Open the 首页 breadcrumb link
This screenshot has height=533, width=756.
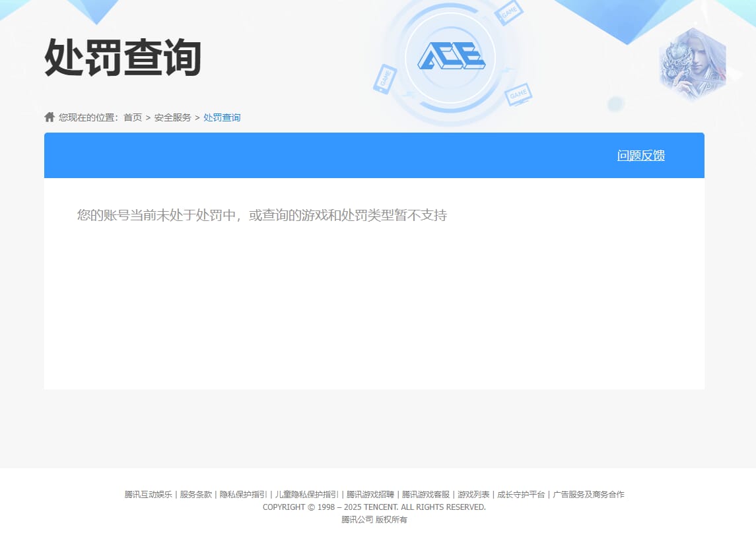coord(132,117)
